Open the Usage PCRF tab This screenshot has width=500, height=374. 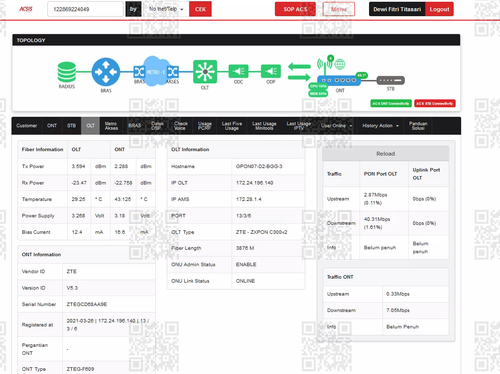205,126
